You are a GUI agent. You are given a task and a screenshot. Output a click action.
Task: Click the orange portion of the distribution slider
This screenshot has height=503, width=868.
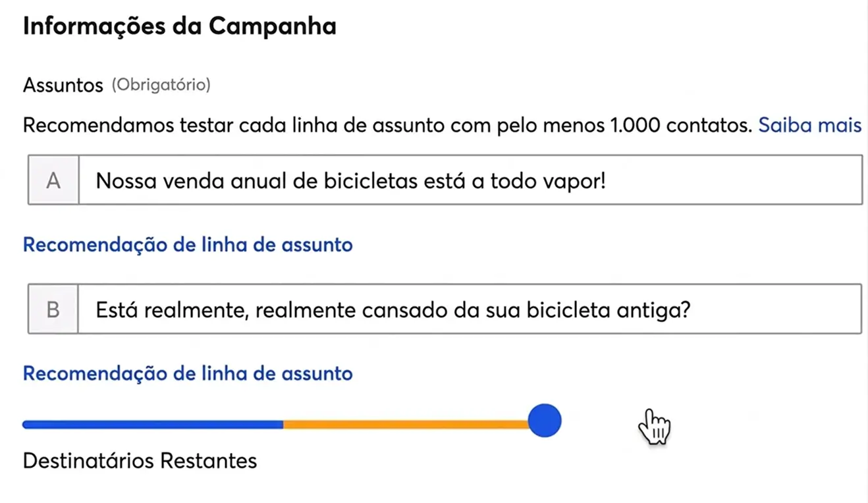(x=408, y=424)
